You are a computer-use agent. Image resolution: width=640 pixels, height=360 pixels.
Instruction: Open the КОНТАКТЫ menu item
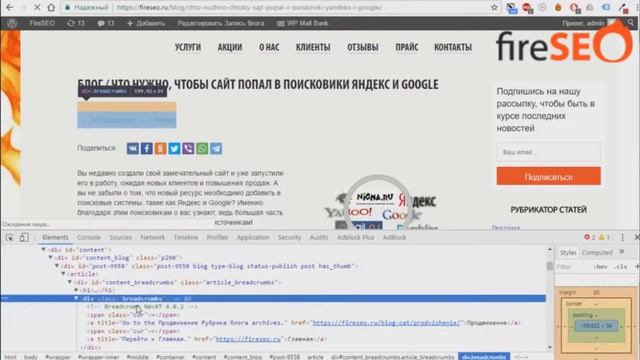point(453,47)
